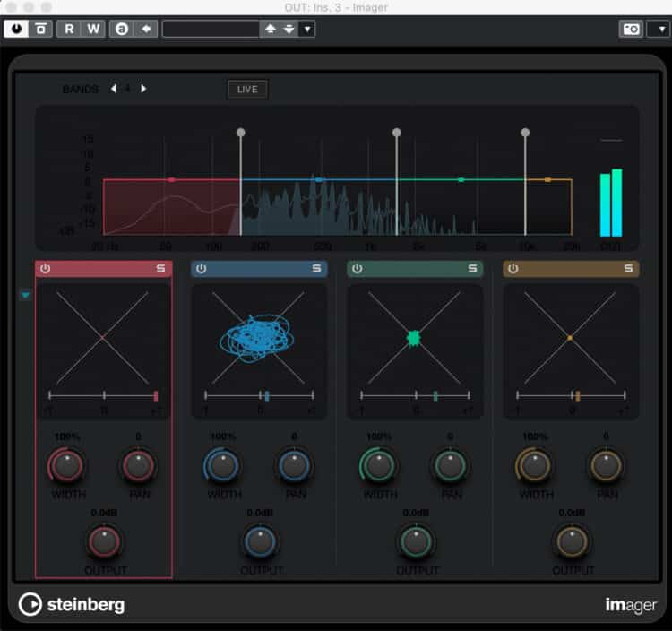Click the red band correlation meter
The height and width of the screenshot is (631, 672).
coord(103,395)
